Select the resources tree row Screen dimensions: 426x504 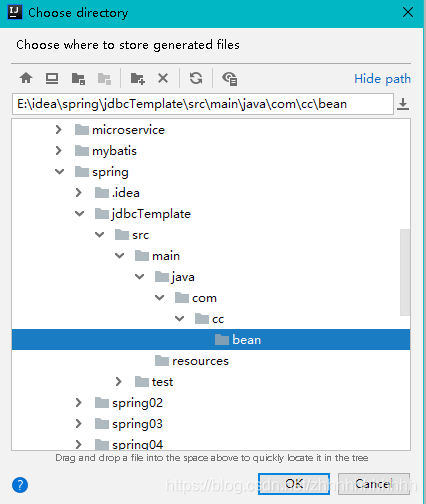[211, 361]
